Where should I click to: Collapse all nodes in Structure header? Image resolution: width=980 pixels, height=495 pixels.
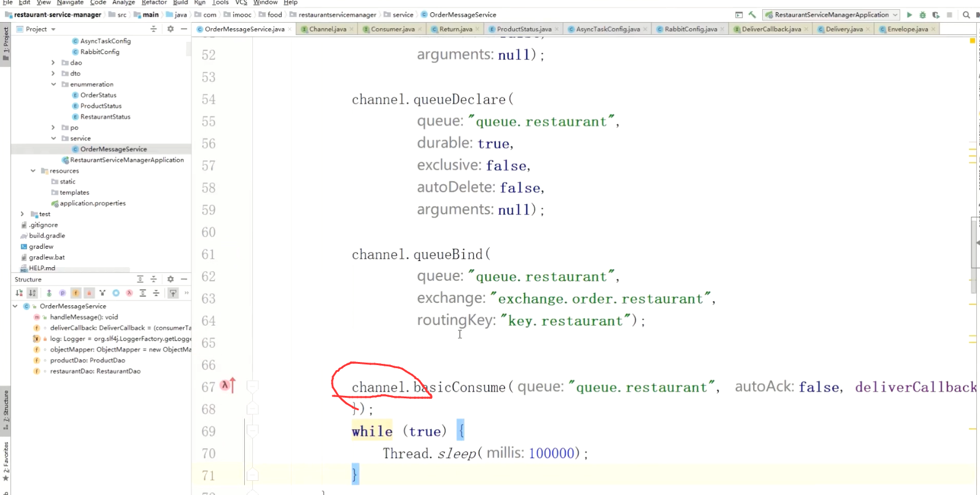point(154,279)
